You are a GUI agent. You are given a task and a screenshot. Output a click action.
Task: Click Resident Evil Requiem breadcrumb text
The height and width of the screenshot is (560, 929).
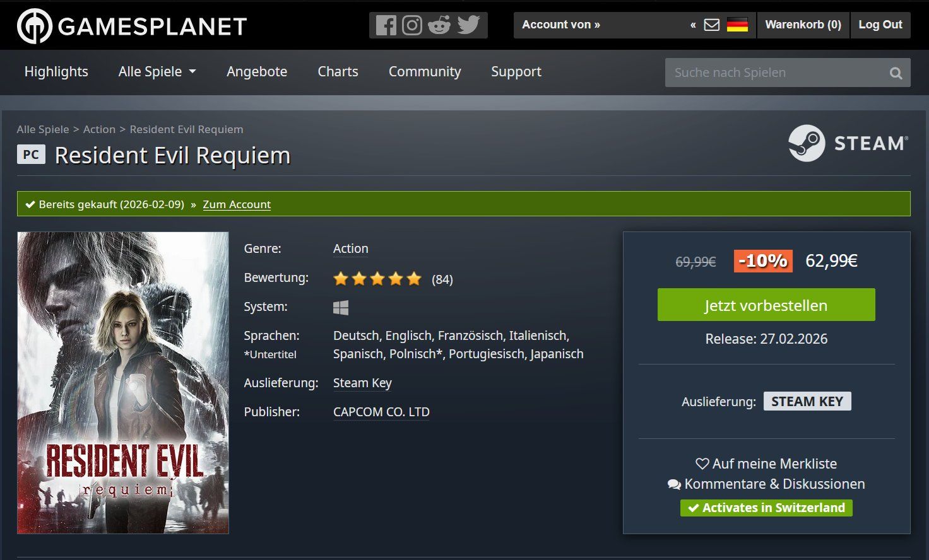click(x=186, y=129)
